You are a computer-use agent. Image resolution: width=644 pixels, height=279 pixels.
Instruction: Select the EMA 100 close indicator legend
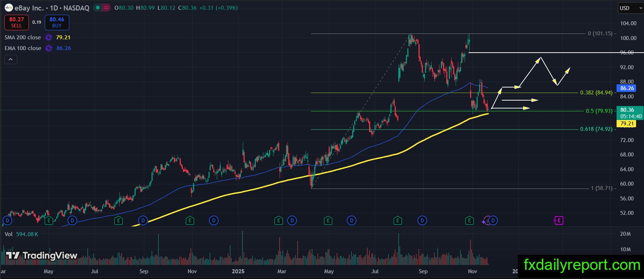(x=23, y=48)
